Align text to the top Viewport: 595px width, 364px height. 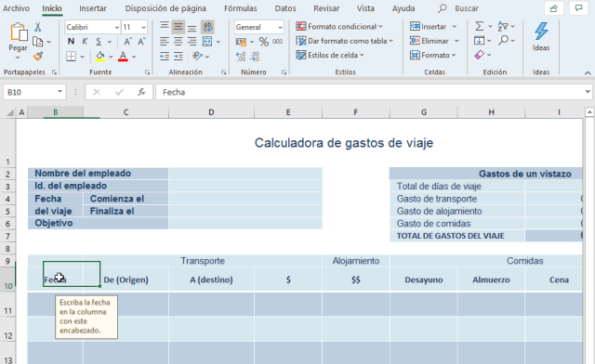[165, 27]
